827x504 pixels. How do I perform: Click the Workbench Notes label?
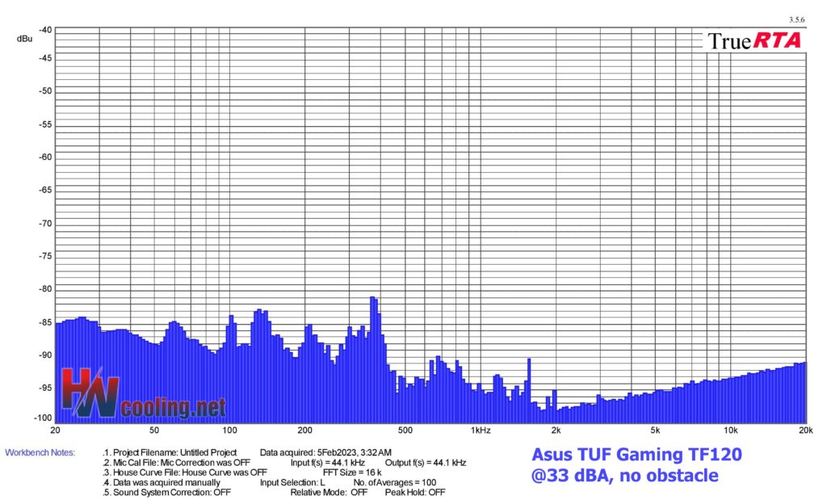40,452
